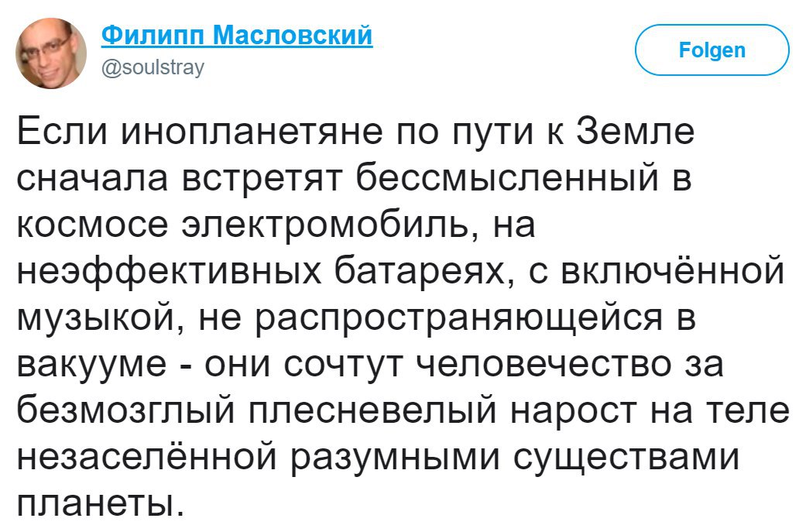Click the word "музыкой" in the tweet
Screen dimensions: 806x532
[101, 319]
